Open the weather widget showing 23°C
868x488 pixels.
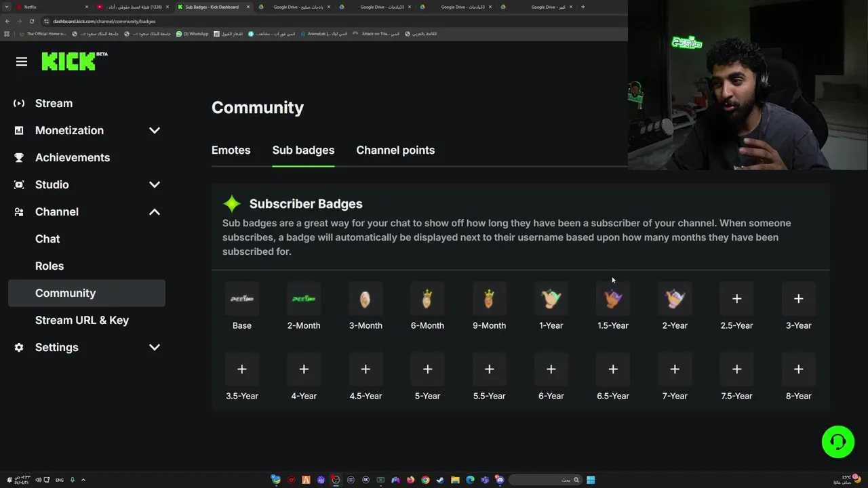(x=846, y=479)
